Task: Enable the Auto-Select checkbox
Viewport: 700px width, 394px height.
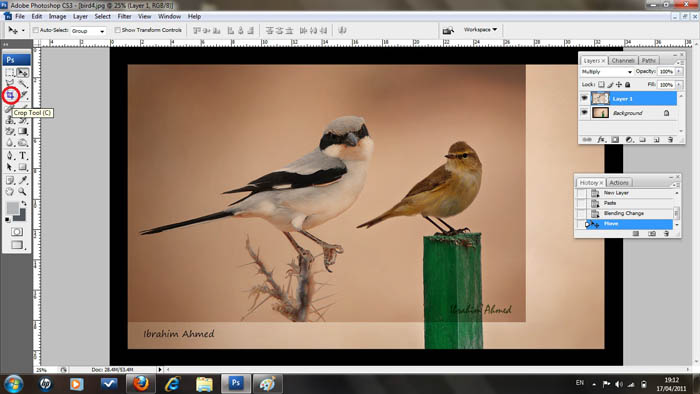Action: pyautogui.click(x=36, y=30)
